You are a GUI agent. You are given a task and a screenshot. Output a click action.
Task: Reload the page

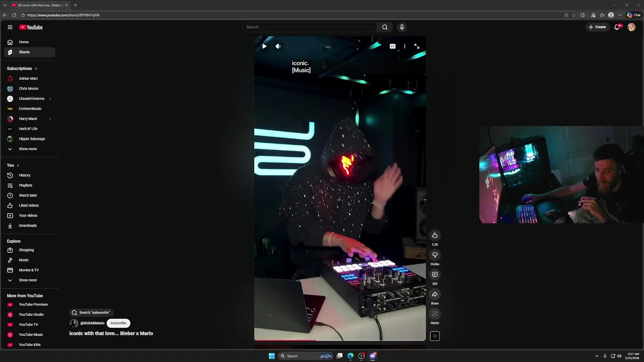pyautogui.click(x=14, y=15)
